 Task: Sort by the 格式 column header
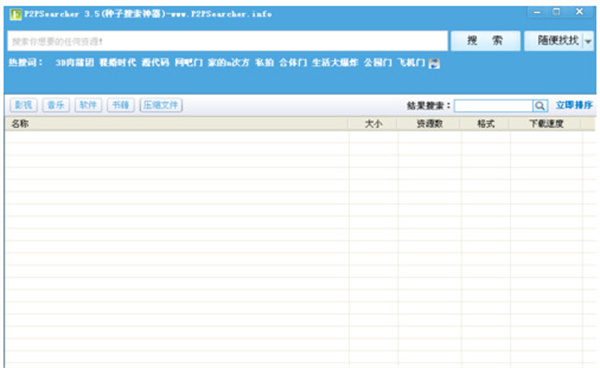tap(485, 124)
